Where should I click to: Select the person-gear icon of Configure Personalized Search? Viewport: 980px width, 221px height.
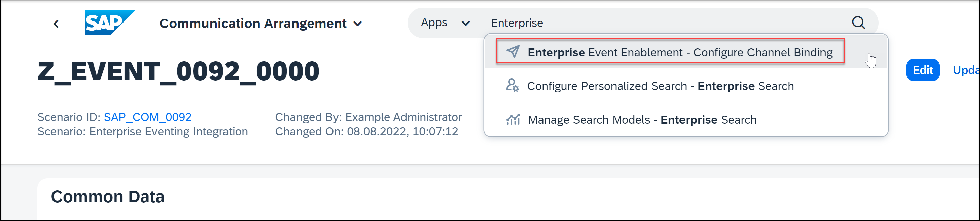[x=513, y=85]
